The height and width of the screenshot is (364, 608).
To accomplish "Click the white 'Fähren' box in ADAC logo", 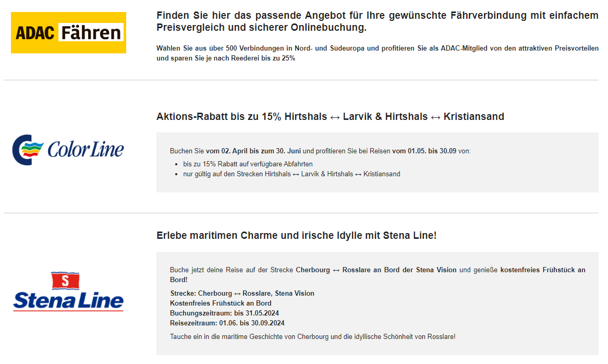I will coord(91,33).
